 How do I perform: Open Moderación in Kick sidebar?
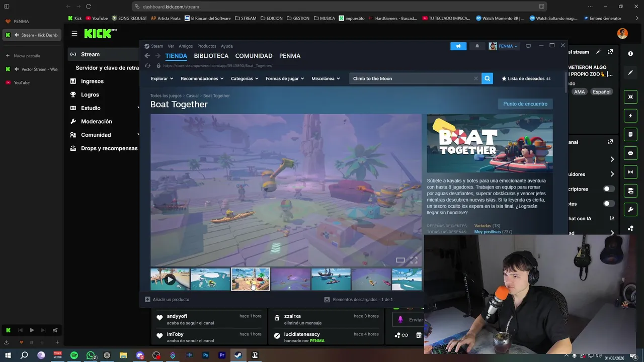[x=96, y=121]
